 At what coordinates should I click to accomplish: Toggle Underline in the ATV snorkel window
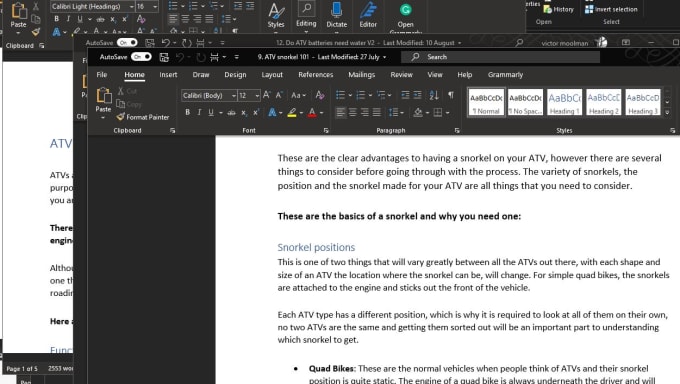point(211,113)
